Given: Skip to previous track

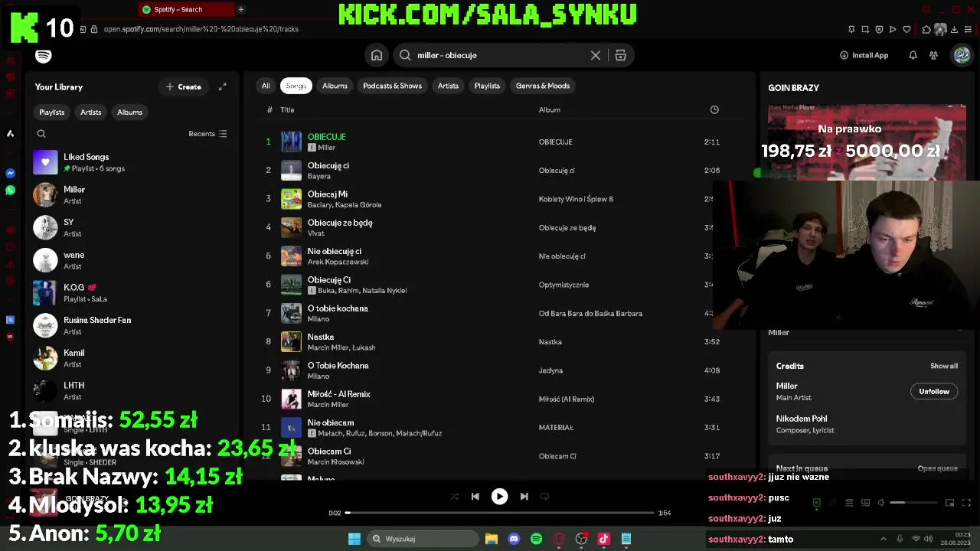Looking at the screenshot, I should tap(475, 497).
